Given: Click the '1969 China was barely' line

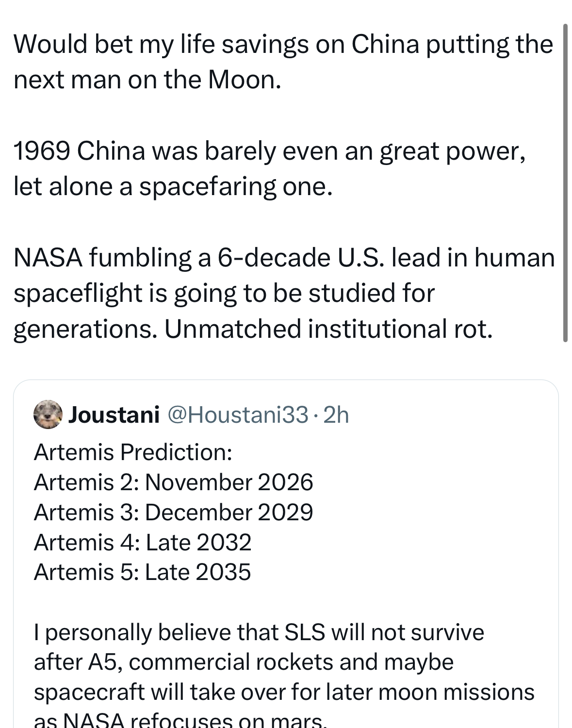Looking at the screenshot, I should pos(270,151).
